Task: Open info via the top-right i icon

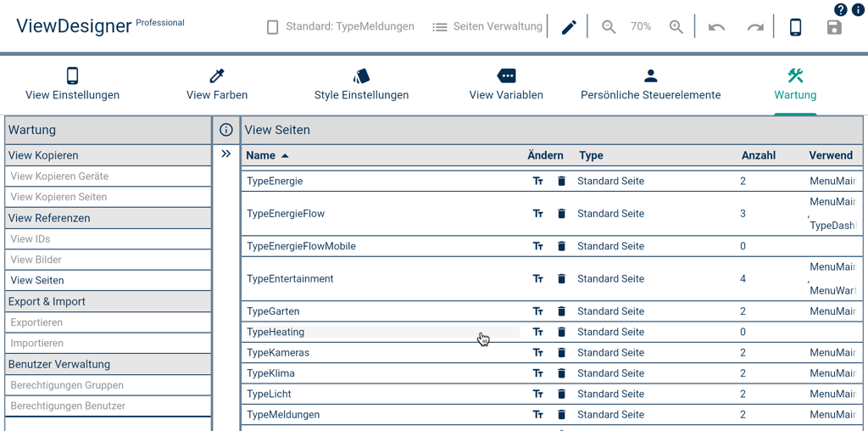Action: pos(858,9)
